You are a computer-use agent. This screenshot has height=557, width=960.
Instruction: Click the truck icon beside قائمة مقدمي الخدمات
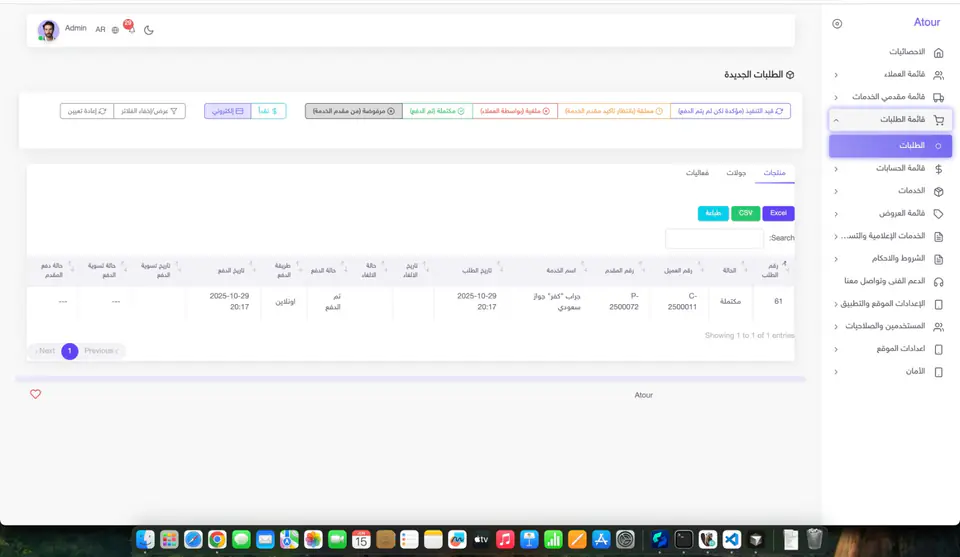pos(938,97)
